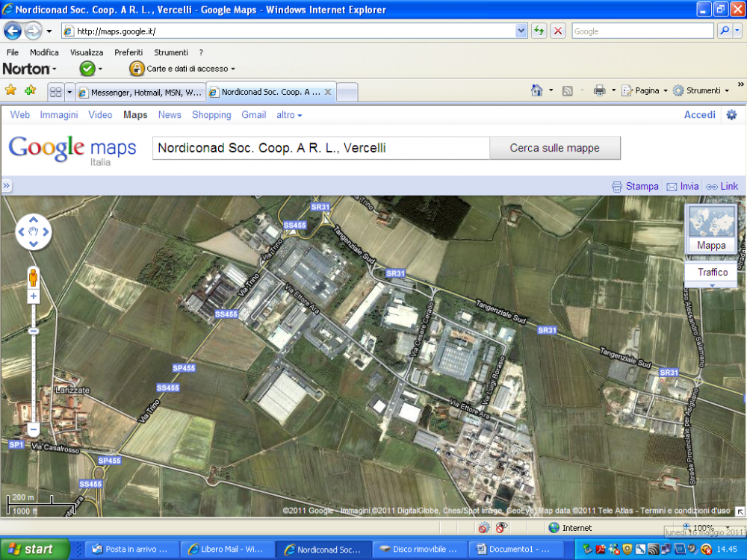The width and height of the screenshot is (747, 560).
Task: Click the address bar URL field
Action: click(288, 31)
